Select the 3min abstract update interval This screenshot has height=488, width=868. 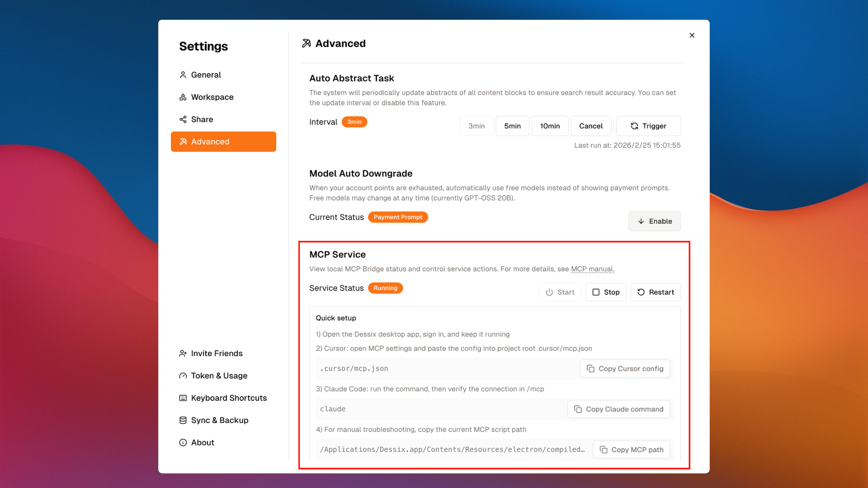[476, 126]
